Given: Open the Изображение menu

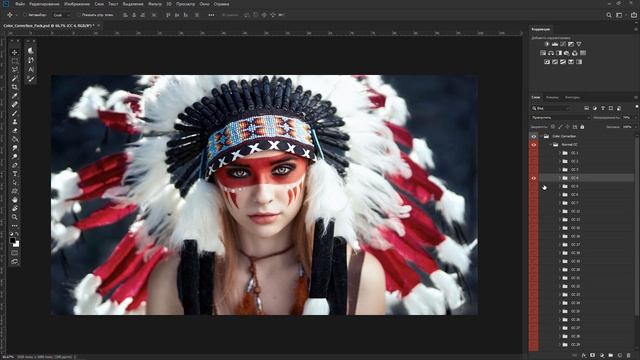Looking at the screenshot, I should point(77,4).
